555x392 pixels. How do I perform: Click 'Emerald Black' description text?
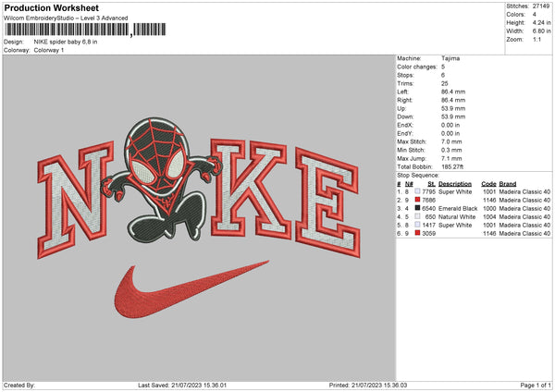coord(458,208)
